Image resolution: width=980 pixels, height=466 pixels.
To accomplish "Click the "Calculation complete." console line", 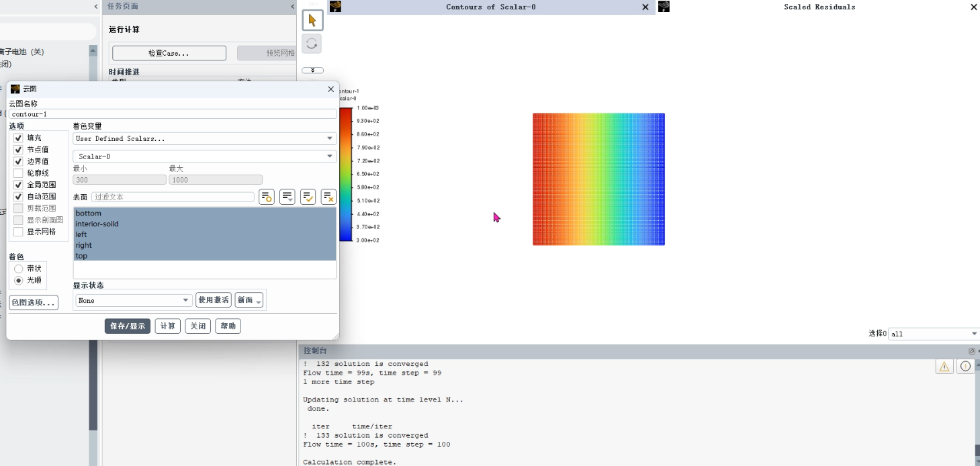I will pos(349,462).
